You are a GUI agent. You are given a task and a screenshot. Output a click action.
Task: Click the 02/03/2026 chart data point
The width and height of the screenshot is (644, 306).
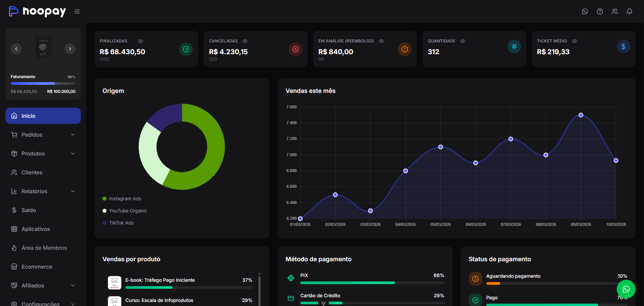[335, 195]
